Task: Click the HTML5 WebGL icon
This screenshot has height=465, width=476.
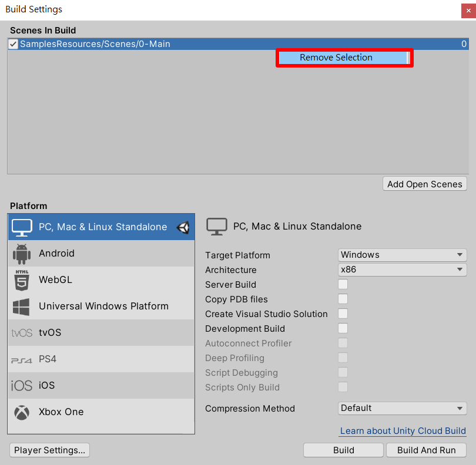Action: tap(22, 280)
